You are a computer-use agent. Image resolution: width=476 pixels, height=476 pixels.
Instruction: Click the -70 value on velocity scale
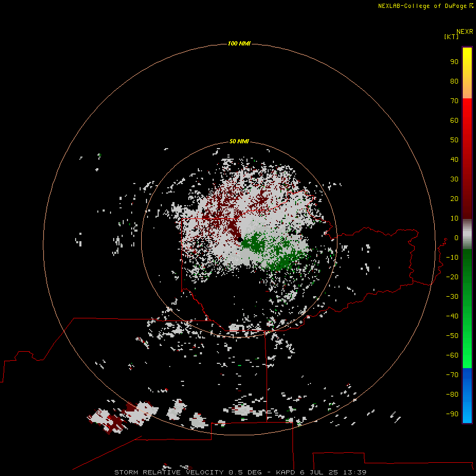pos(452,374)
